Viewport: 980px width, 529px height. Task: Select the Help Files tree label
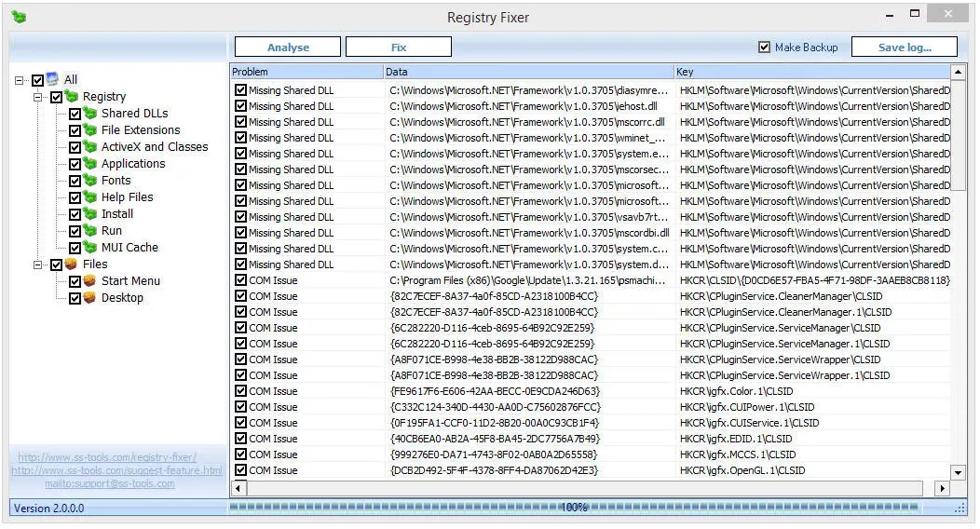(127, 197)
